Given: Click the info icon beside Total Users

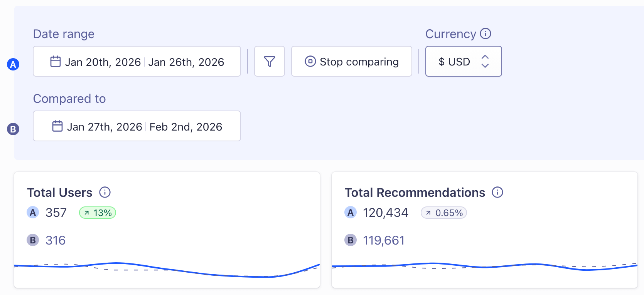Looking at the screenshot, I should [x=105, y=192].
